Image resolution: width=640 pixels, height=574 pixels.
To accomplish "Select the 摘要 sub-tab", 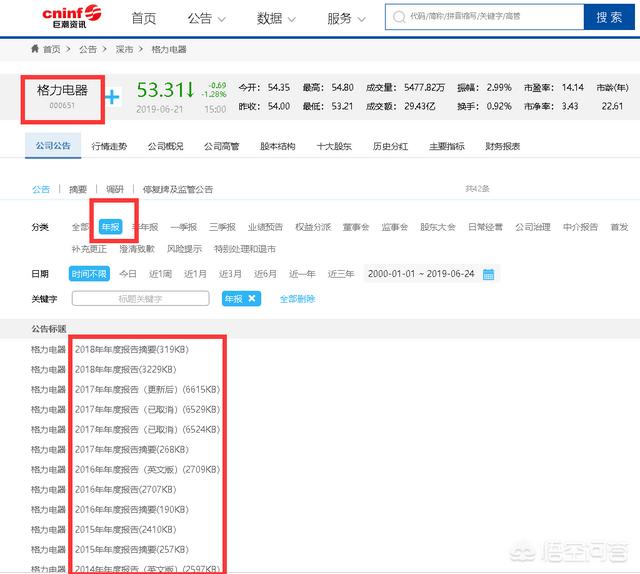I will (78, 189).
